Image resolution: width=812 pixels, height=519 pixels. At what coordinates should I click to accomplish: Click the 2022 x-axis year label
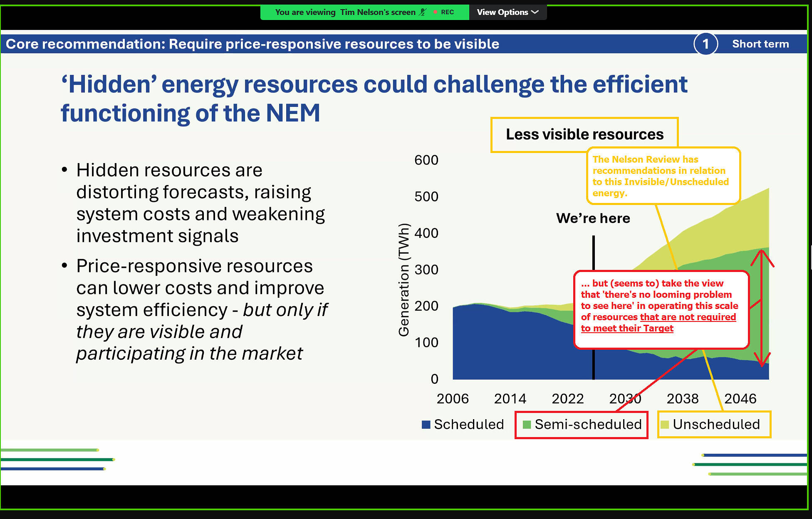tap(568, 398)
